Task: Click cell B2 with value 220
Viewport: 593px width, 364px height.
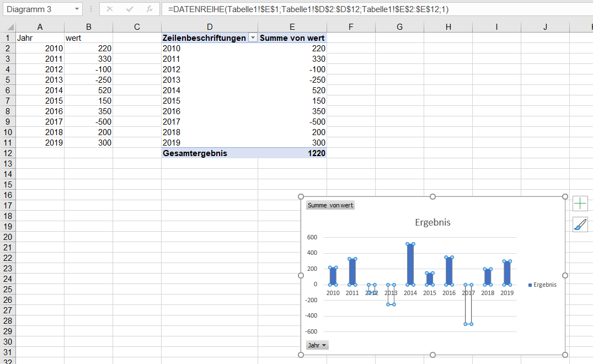Action: 88,49
